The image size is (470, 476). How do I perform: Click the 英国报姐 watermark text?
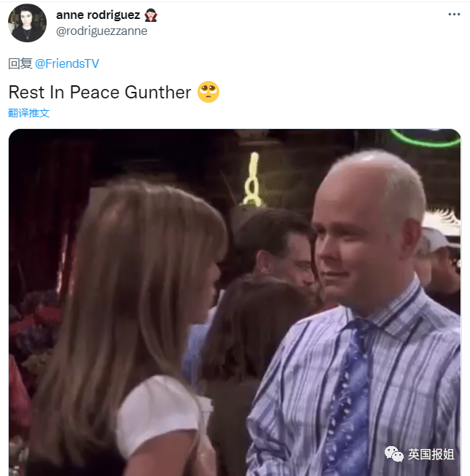point(431,454)
